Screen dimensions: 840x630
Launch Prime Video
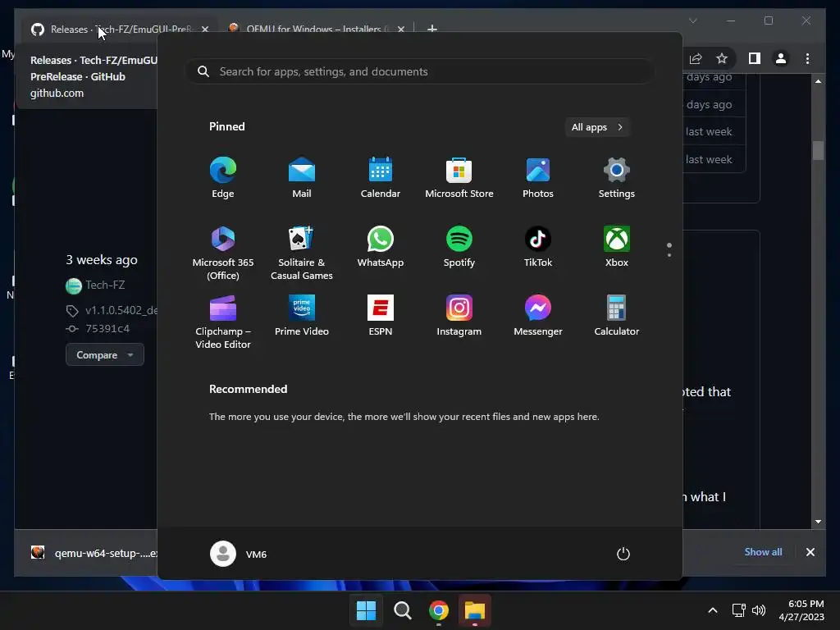pyautogui.click(x=302, y=316)
